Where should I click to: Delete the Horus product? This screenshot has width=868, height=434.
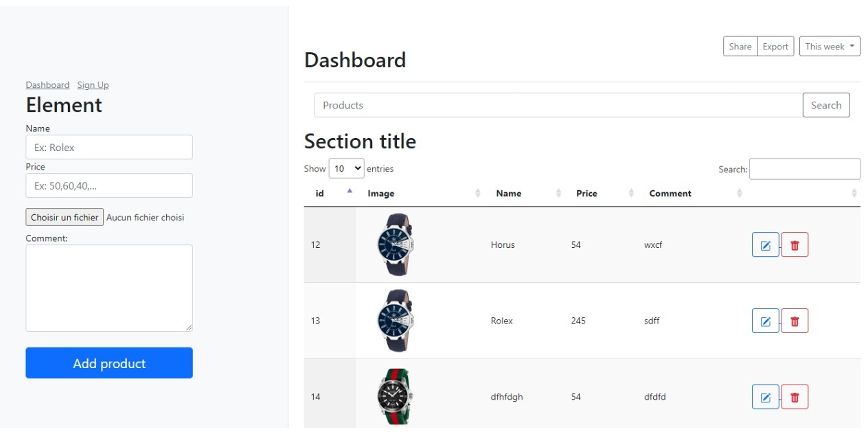(x=795, y=245)
